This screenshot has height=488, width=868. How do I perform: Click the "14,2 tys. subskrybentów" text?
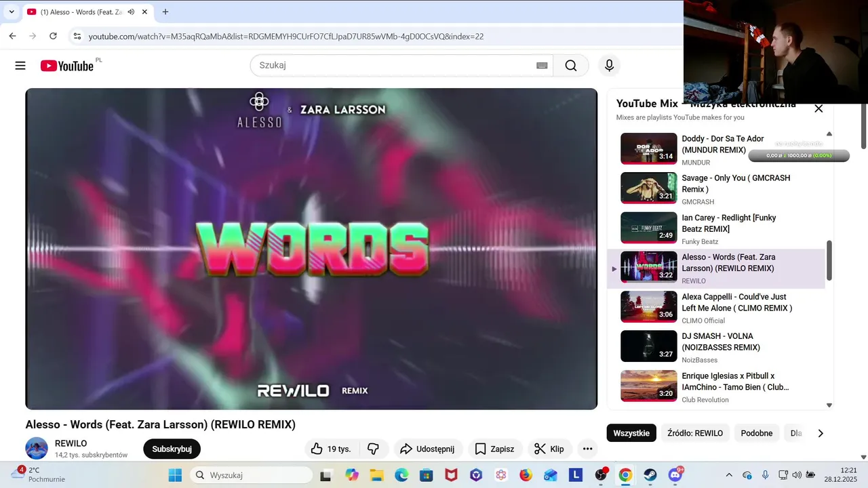91,455
